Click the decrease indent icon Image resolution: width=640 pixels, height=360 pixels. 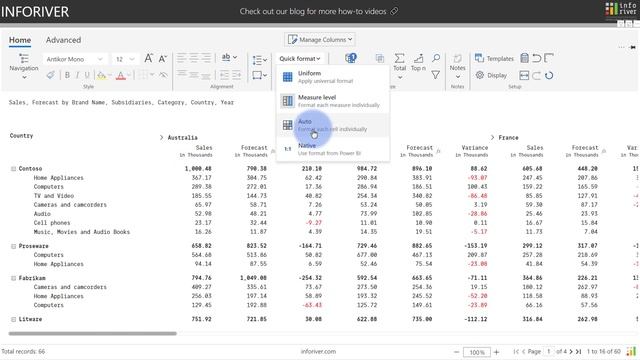click(x=224, y=75)
